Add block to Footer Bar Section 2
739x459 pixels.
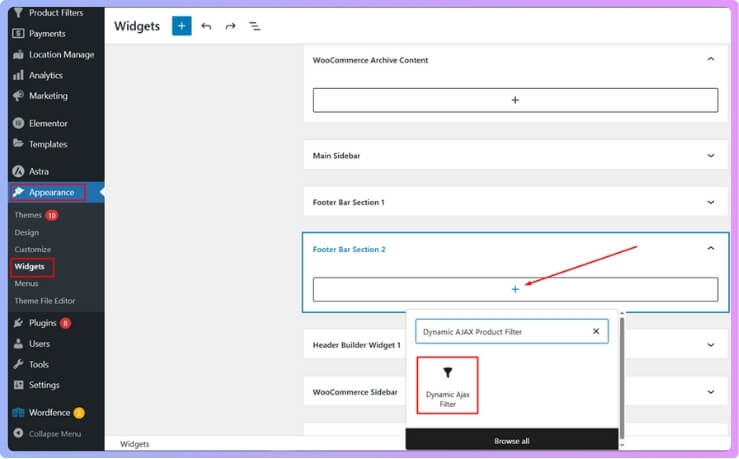pos(515,289)
